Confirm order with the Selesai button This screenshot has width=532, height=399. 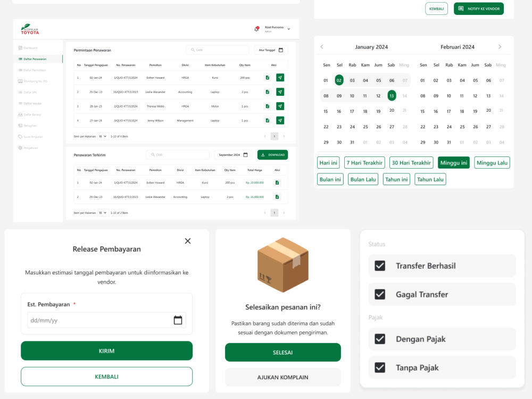[x=282, y=353]
